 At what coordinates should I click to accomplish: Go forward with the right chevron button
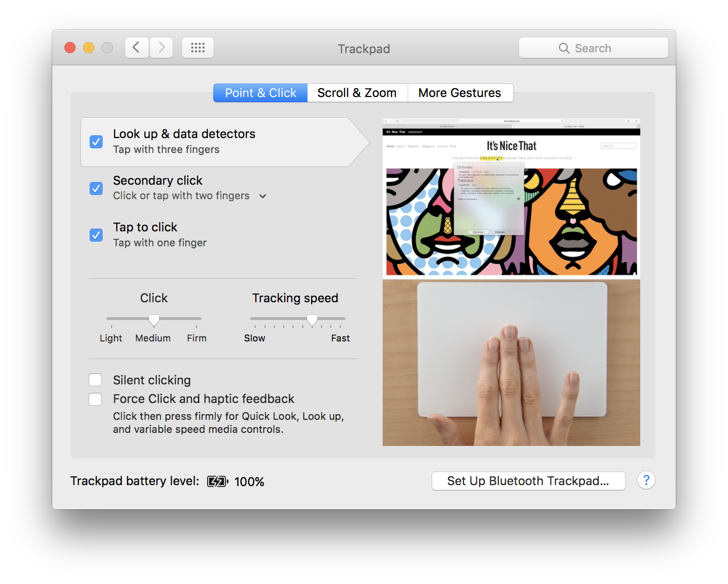pyautogui.click(x=161, y=48)
